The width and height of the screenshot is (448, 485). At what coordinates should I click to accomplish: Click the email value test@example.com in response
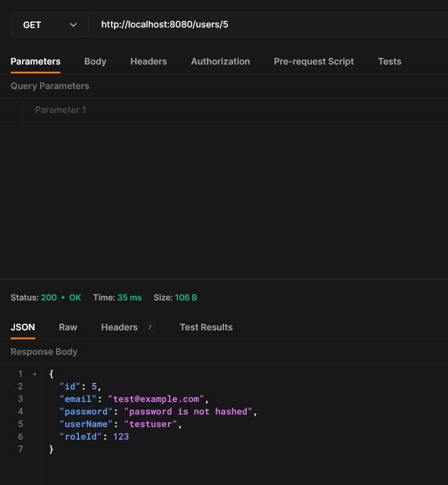click(158, 399)
